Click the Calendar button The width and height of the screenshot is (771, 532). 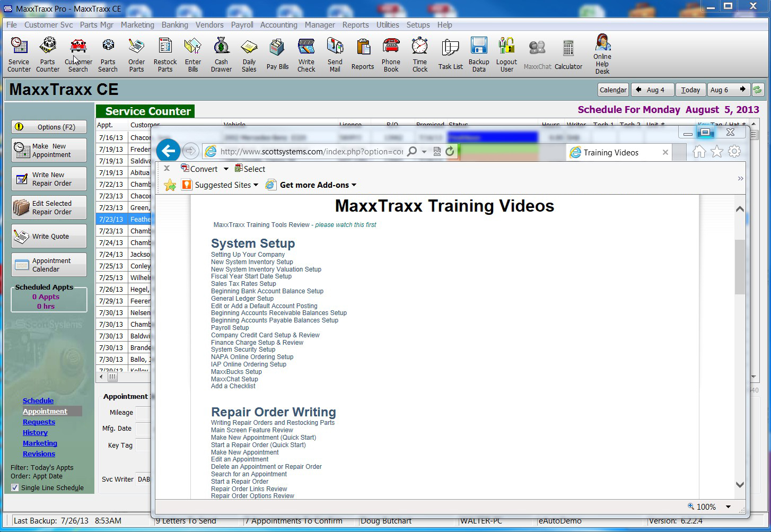613,90
